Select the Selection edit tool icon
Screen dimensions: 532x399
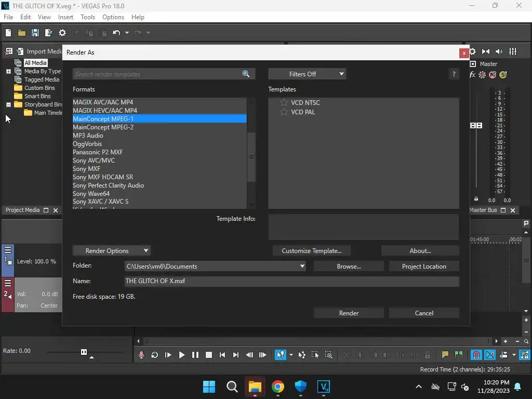coord(315,355)
